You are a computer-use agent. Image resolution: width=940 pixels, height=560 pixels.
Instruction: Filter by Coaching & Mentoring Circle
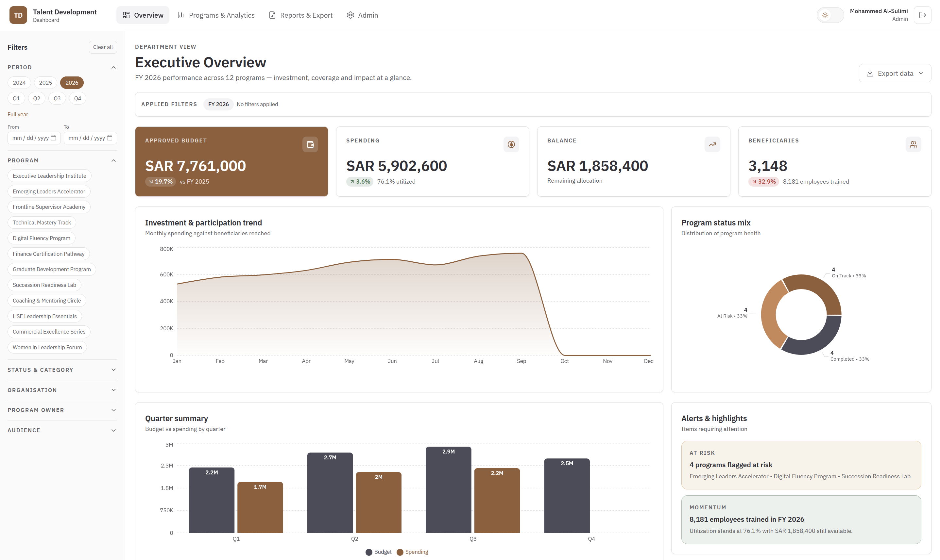47,301
